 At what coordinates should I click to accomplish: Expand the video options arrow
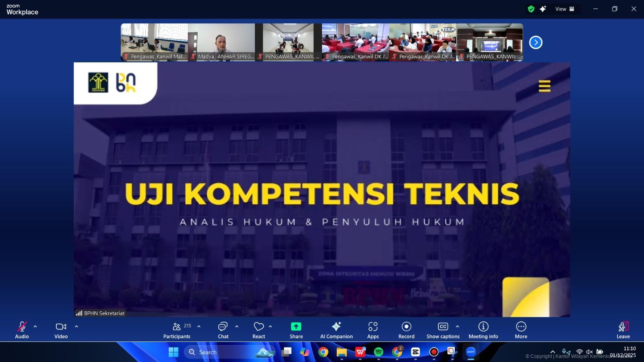(76, 327)
